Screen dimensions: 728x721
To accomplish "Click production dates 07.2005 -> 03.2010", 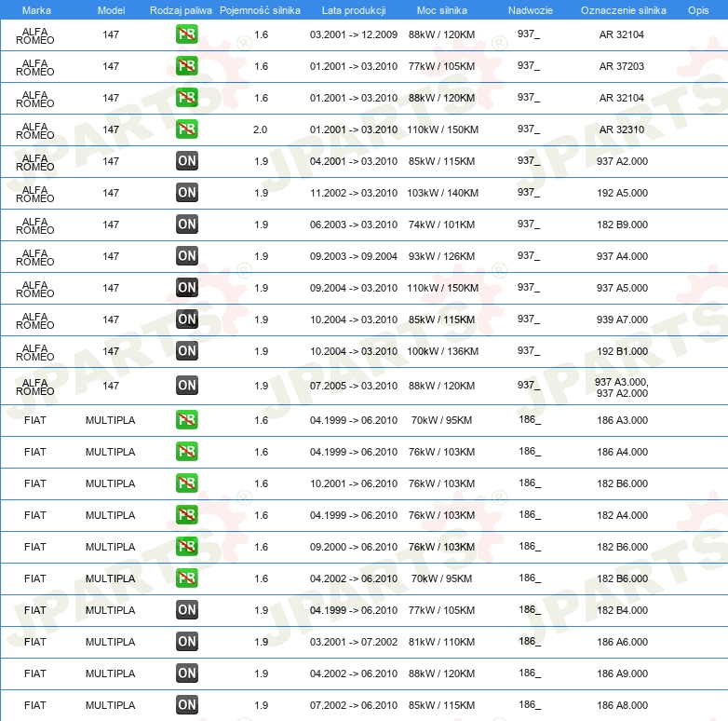I will tap(354, 386).
